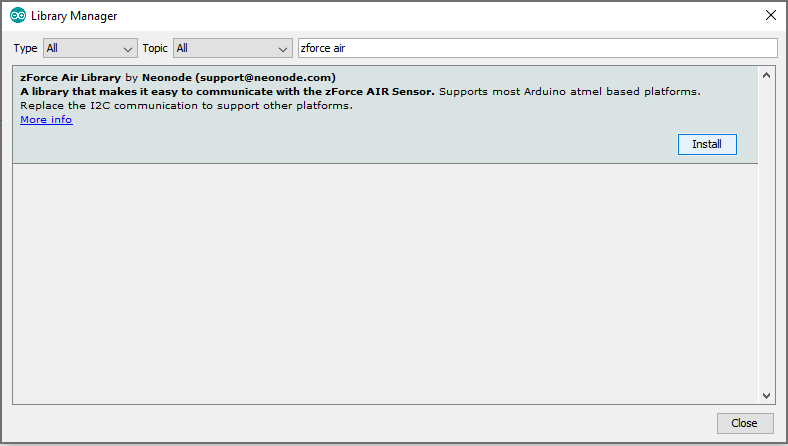Open the Type filter dropdown
The width and height of the screenshot is (788, 446).
point(89,48)
